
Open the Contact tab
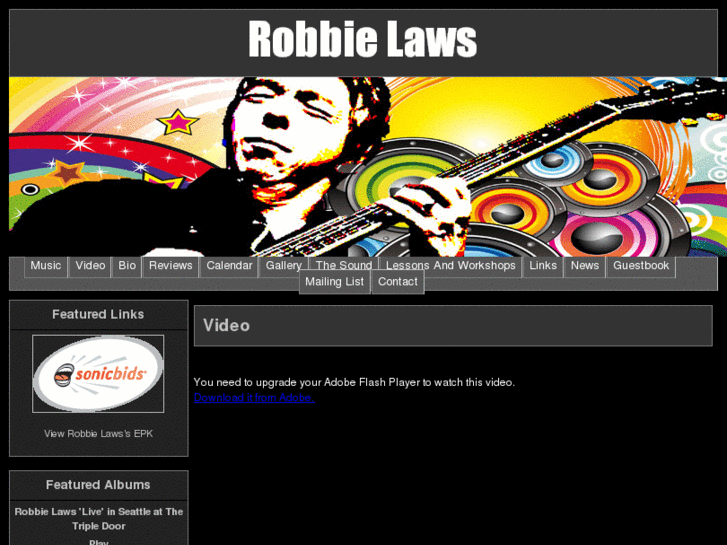click(x=398, y=282)
